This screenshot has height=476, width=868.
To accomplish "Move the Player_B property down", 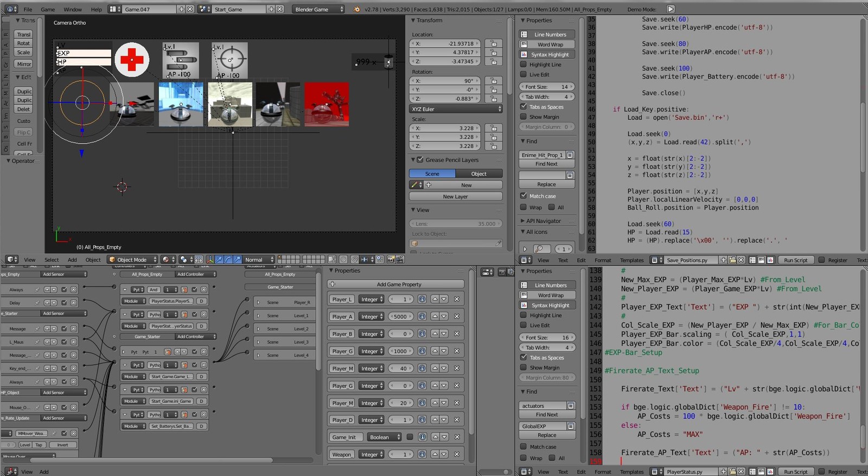I will 444,334.
